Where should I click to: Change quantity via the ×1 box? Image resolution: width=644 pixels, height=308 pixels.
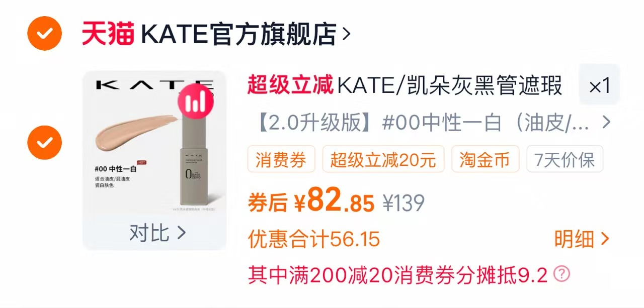pyautogui.click(x=599, y=86)
